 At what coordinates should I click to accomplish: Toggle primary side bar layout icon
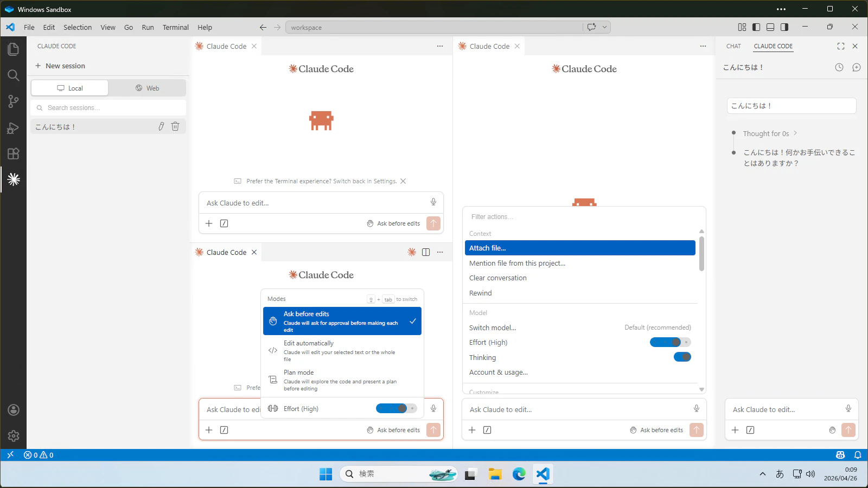pos(756,27)
